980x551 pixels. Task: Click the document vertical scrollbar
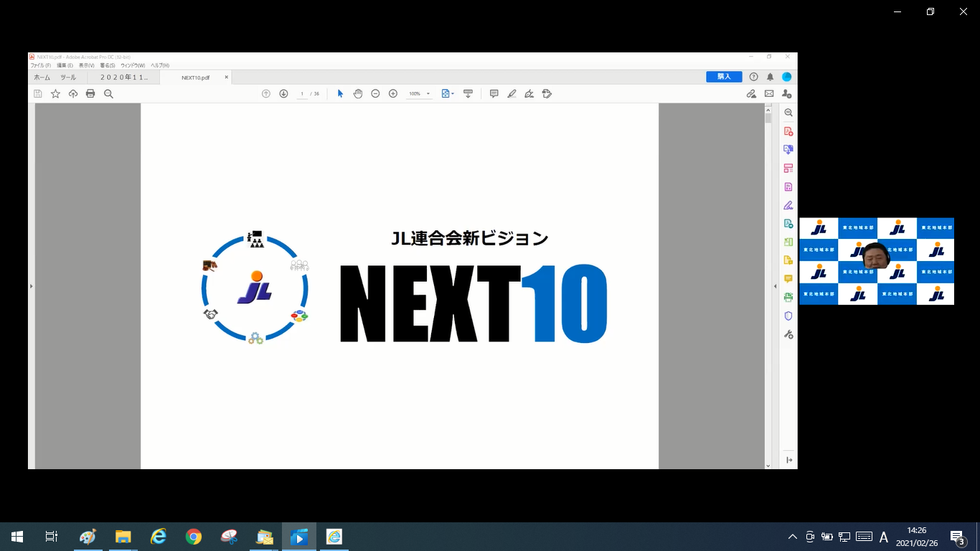pos(768,286)
